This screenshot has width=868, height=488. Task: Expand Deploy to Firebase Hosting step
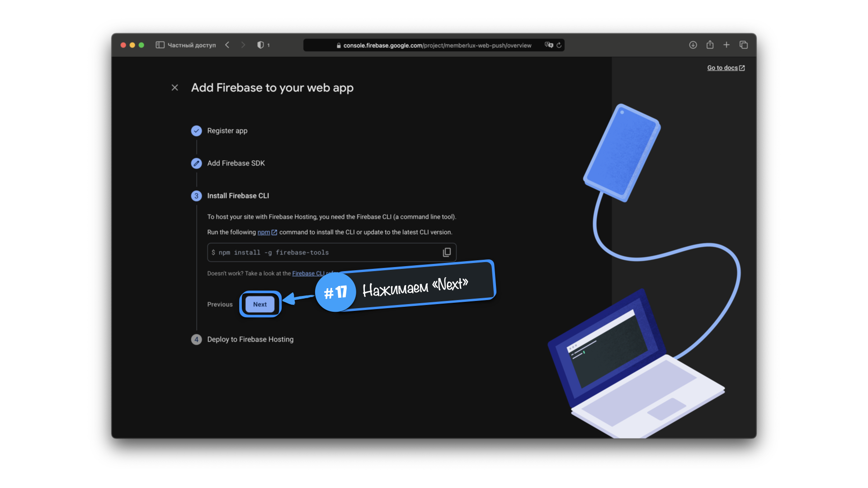pos(250,339)
